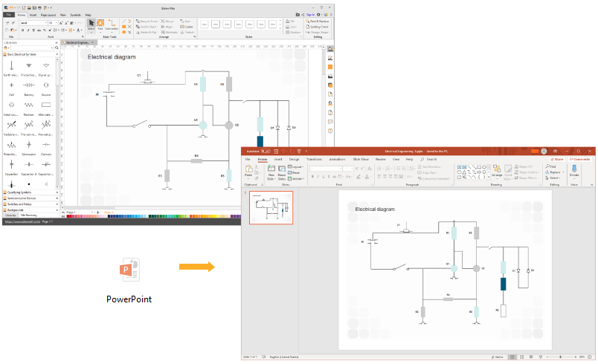Select the Earth electrode symbol in Edraw library
This screenshot has width=598, height=364.
[x=11, y=66]
